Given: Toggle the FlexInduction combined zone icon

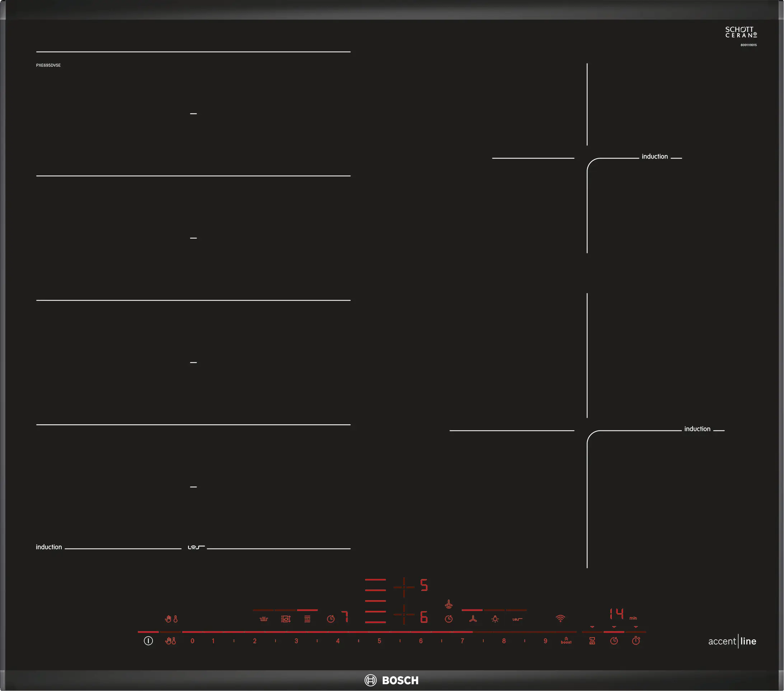Looking at the screenshot, I should coord(307,619).
